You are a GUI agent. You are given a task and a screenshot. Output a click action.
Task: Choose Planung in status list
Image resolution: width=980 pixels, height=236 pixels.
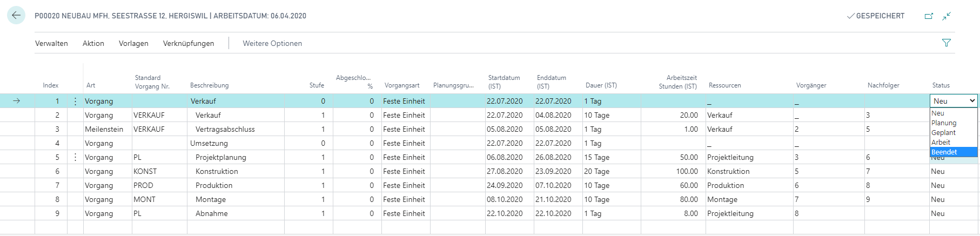pyautogui.click(x=954, y=123)
